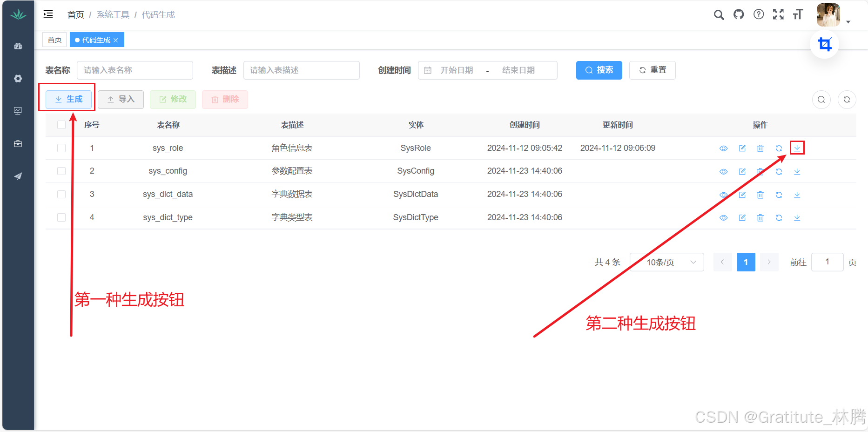This screenshot has height=432, width=868.
Task: Focus the 表描述 input field
Action: point(302,70)
